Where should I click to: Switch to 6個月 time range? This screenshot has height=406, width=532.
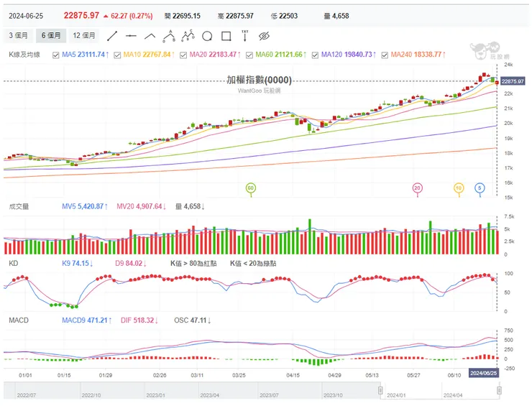[x=51, y=36]
